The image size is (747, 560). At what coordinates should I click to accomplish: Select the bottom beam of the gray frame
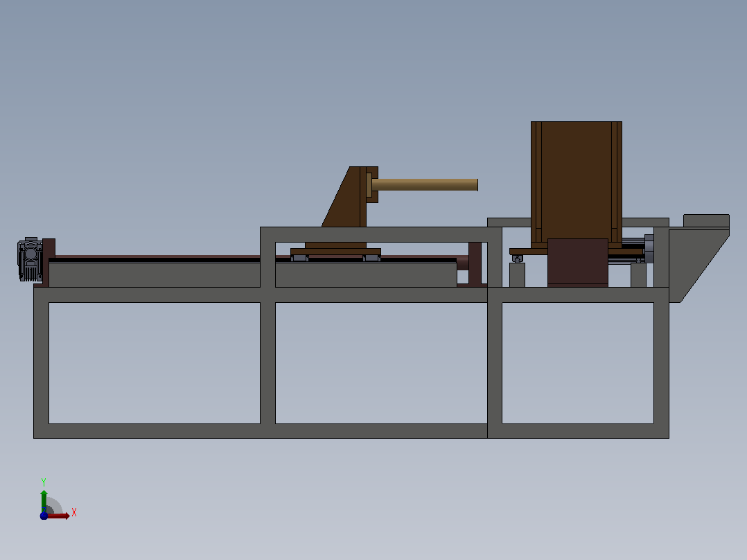(x=351, y=431)
